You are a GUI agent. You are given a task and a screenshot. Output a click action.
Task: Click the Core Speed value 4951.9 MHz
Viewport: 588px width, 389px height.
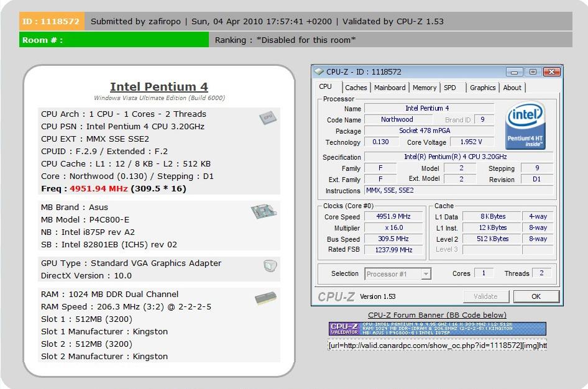pos(393,217)
